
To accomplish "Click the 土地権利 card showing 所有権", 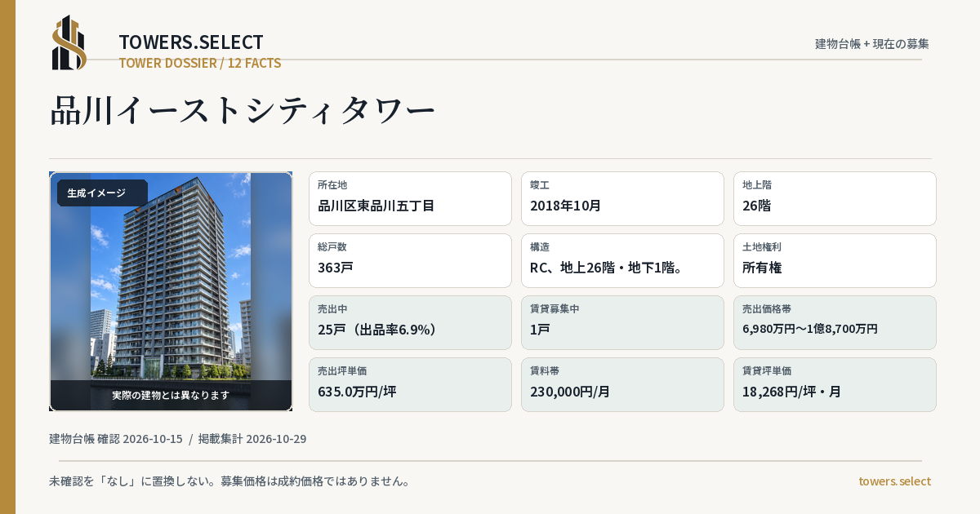I will 835,260.
